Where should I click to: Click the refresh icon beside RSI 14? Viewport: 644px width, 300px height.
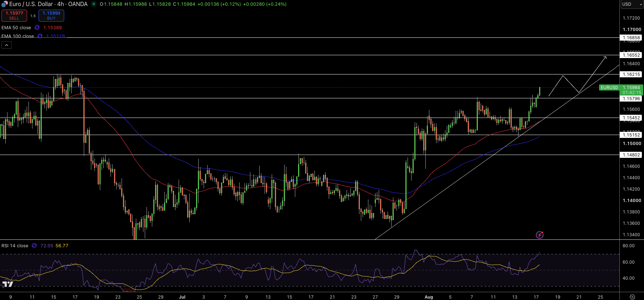34,246
